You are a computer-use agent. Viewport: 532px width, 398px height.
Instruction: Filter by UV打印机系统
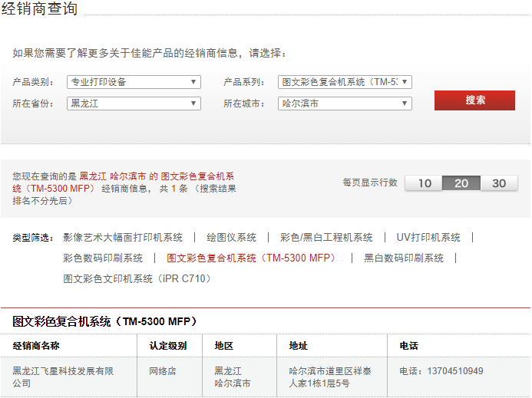tap(428, 237)
